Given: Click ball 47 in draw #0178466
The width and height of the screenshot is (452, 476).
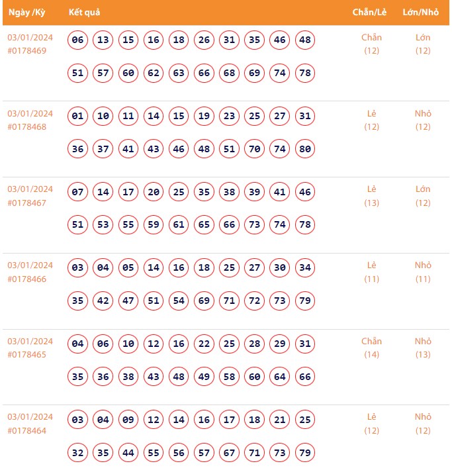Looking at the screenshot, I should pyautogui.click(x=128, y=301).
